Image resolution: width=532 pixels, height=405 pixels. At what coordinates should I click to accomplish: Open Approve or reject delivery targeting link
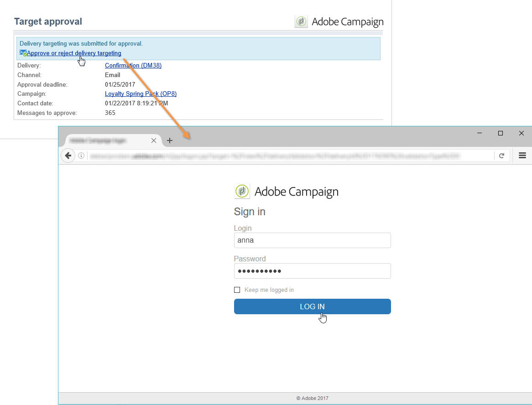coord(74,53)
